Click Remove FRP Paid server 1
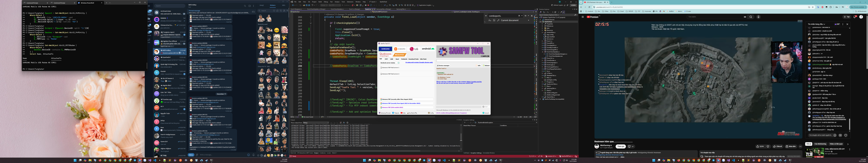Screen dimensions: 868x163 pyautogui.click(x=407, y=67)
